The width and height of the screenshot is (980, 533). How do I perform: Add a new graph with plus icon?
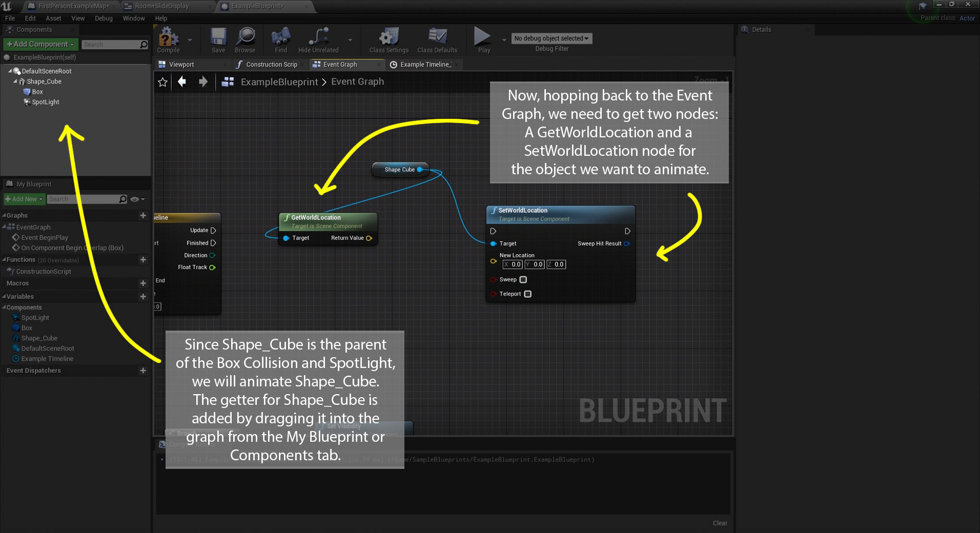[x=143, y=216]
